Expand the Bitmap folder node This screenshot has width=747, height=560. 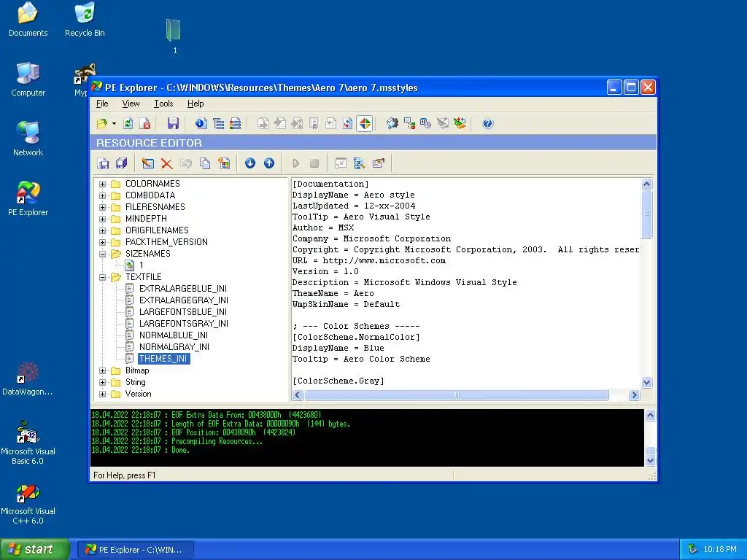click(102, 370)
